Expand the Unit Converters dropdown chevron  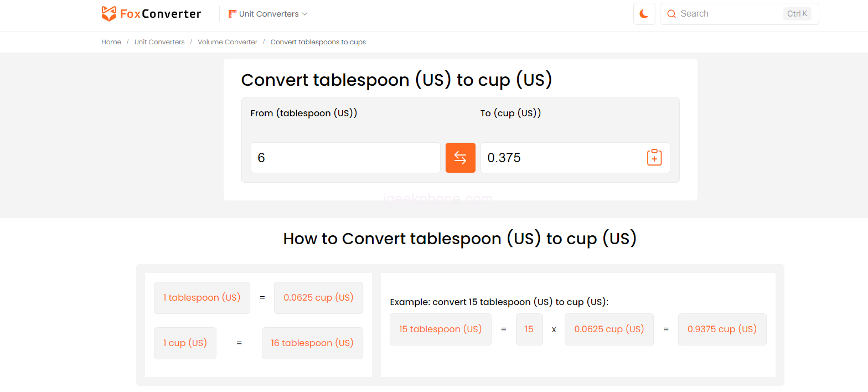(x=304, y=14)
